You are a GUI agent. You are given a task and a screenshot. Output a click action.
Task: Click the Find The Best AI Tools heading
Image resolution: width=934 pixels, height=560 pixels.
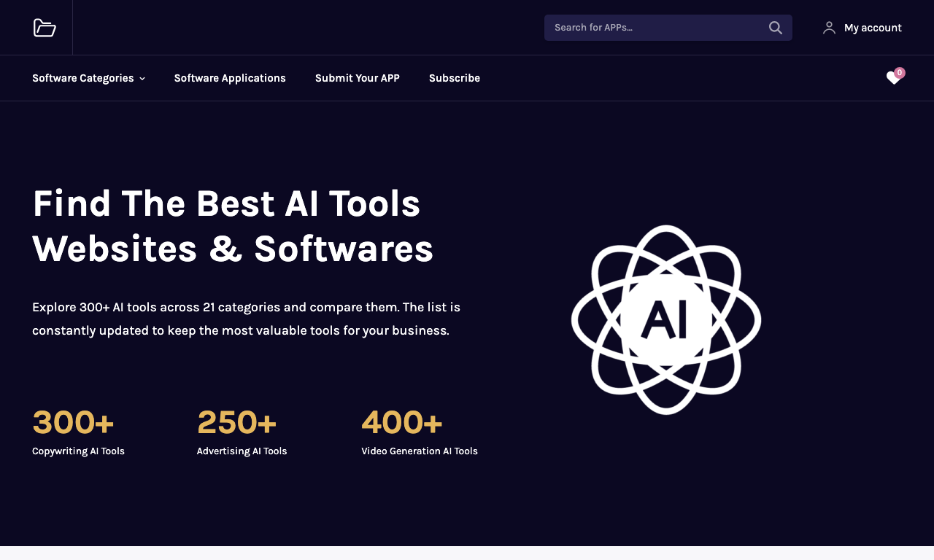click(x=233, y=226)
